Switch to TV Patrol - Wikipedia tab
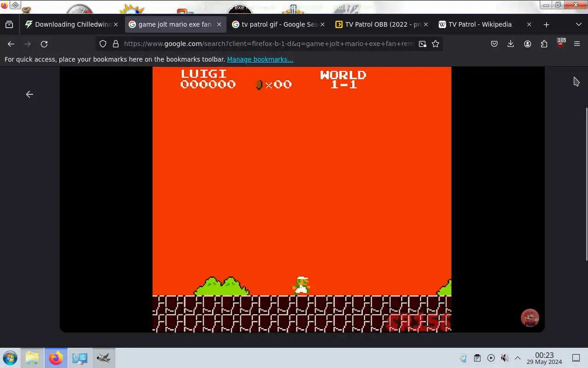Image resolution: width=588 pixels, height=368 pixels. point(480,24)
